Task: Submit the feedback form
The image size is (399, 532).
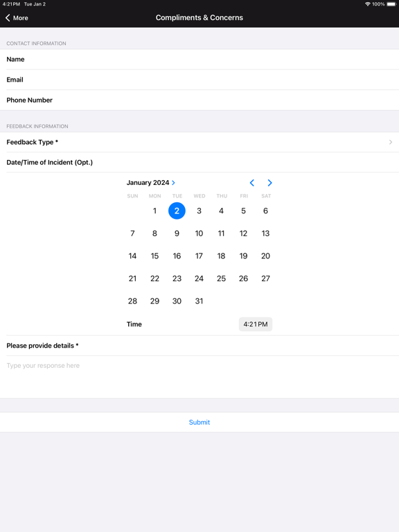Action: point(199,423)
